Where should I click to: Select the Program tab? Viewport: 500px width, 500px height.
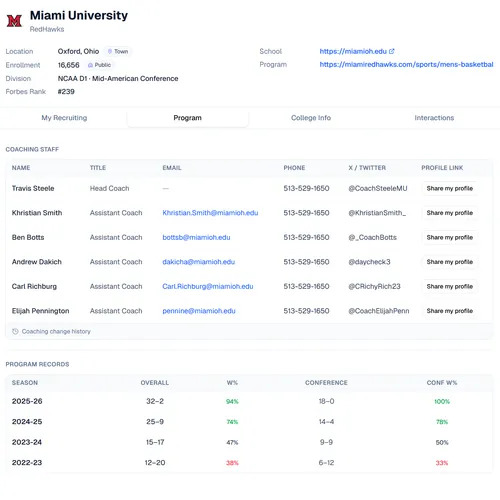pyautogui.click(x=187, y=118)
